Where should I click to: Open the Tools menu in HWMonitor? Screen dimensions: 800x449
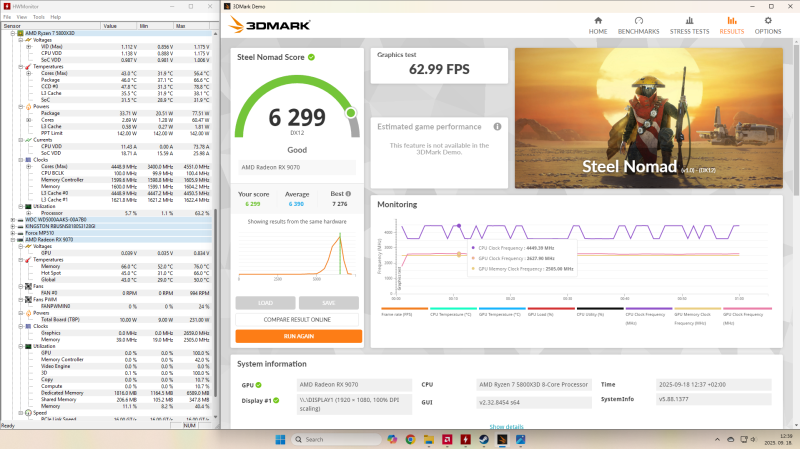[x=39, y=17]
